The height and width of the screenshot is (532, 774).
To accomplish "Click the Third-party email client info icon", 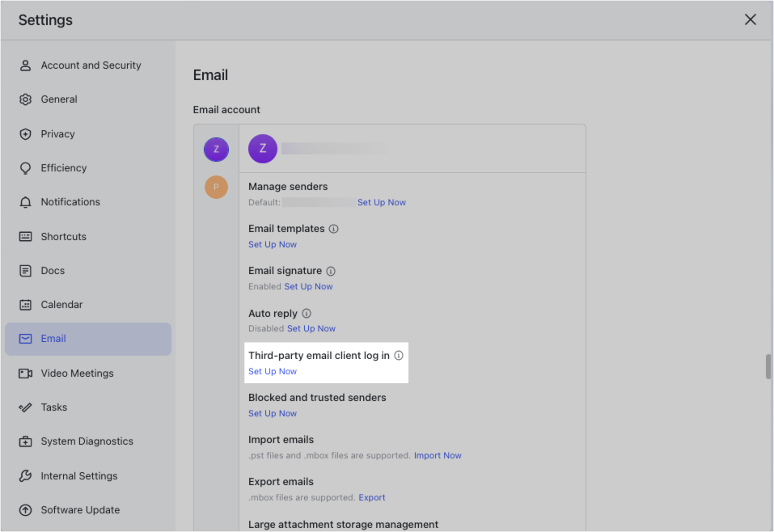I will point(398,355).
